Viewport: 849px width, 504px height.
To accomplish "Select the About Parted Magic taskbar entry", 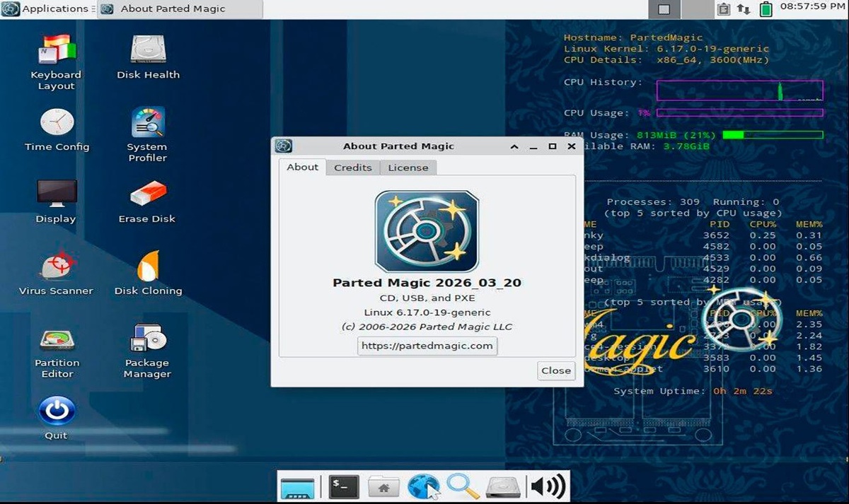I will (x=179, y=9).
